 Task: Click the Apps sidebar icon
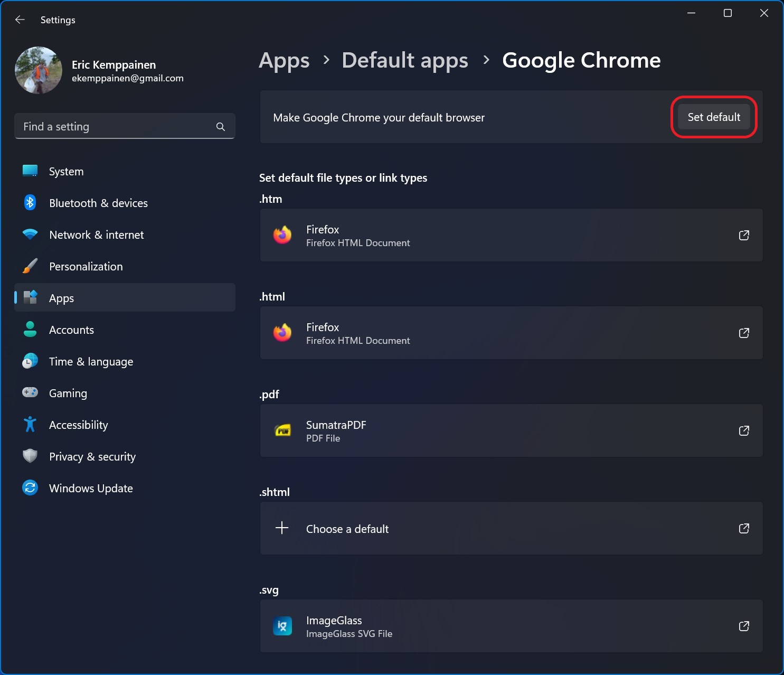click(30, 298)
